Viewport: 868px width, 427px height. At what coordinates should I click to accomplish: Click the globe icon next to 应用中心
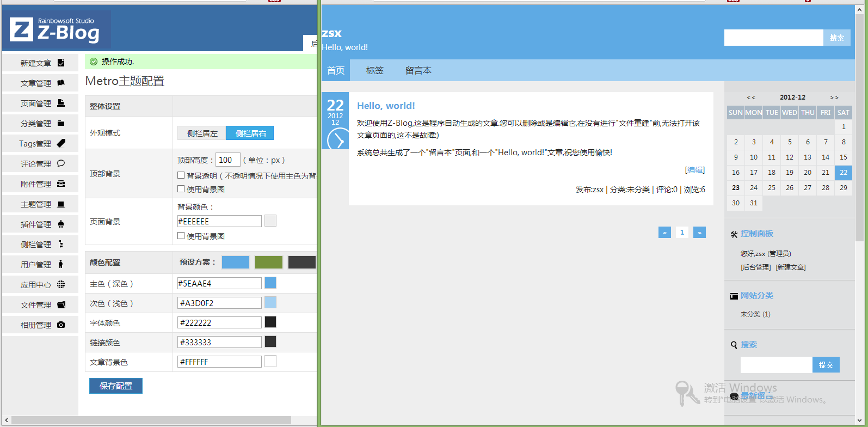coord(61,284)
